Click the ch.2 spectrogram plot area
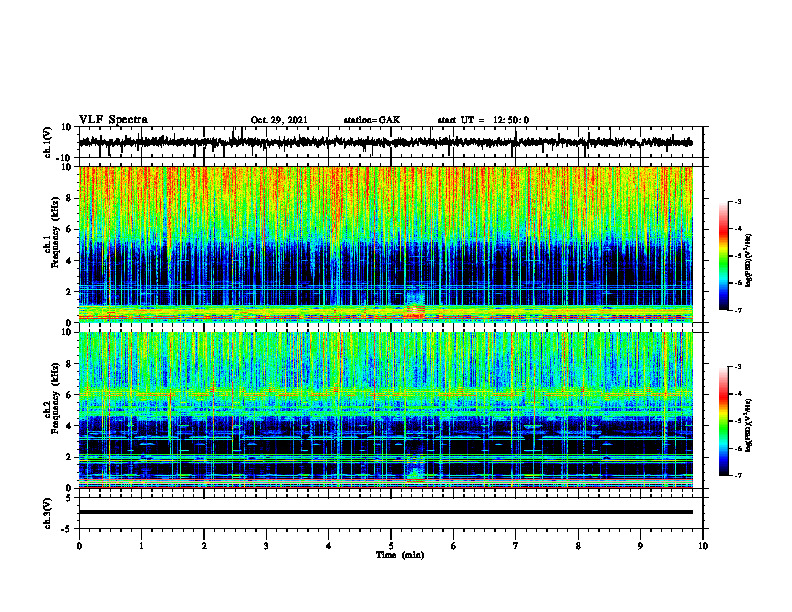Viewport: 792px width, 612px height. pos(385,410)
